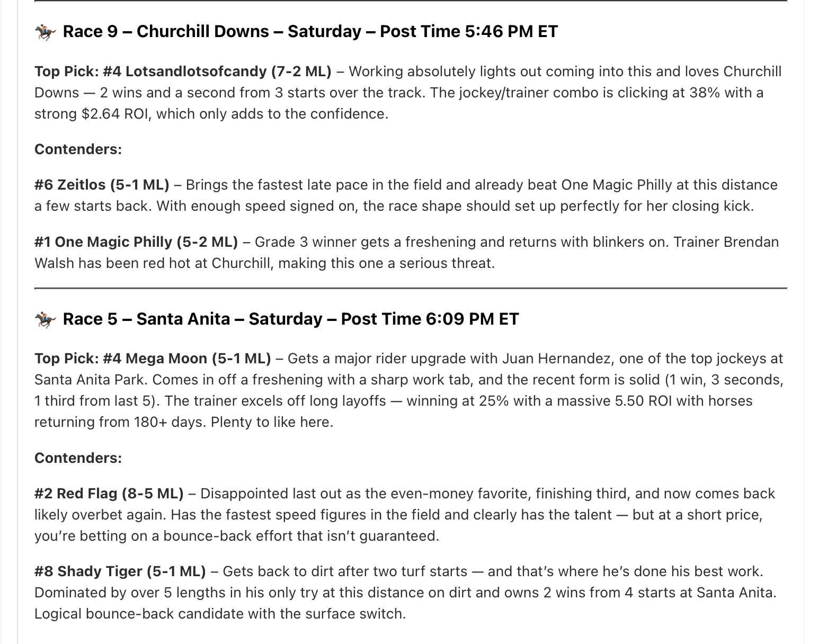818x644 pixels.
Task: Click the divider line between the races
Action: pos(411,289)
